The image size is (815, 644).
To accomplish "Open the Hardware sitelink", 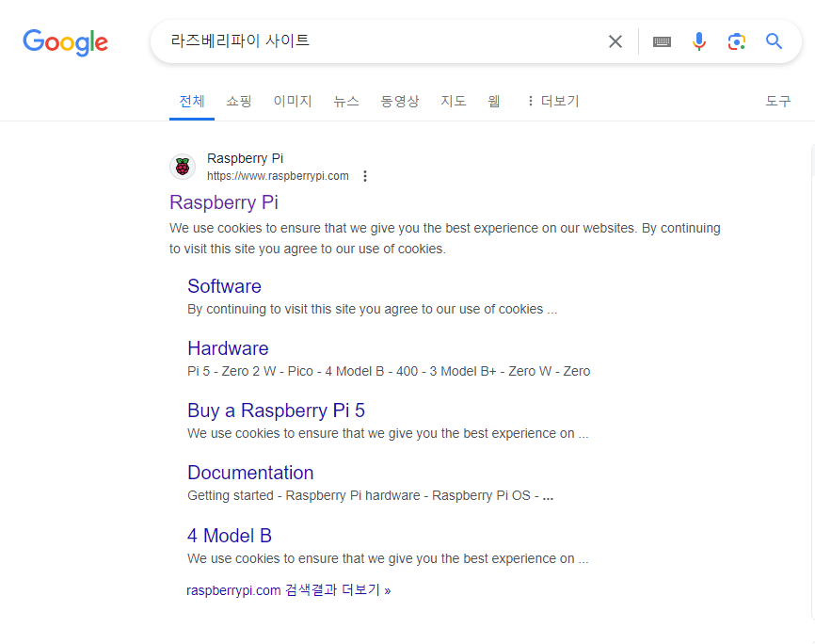I will (228, 348).
